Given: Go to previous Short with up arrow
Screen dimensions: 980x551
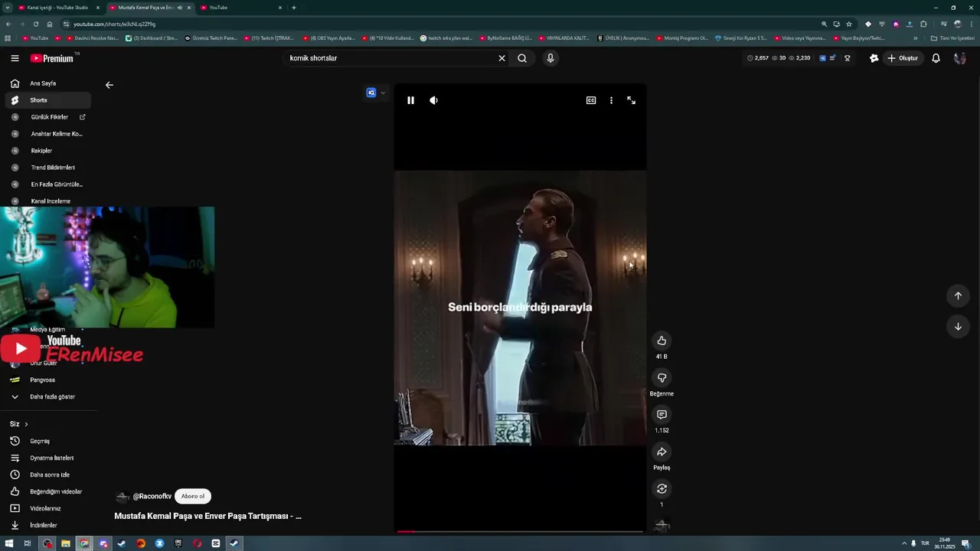Looking at the screenshot, I should click(x=958, y=295).
